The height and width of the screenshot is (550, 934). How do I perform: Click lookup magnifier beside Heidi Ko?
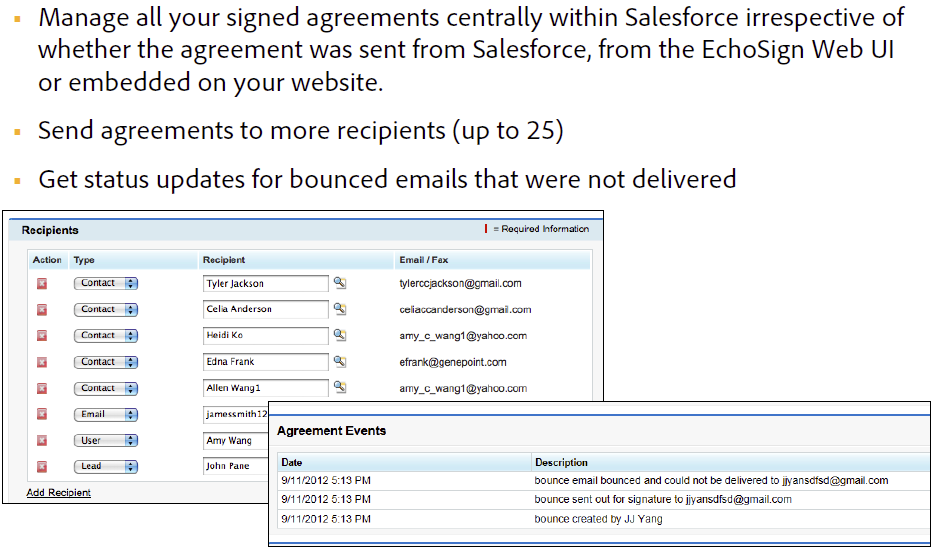point(340,335)
